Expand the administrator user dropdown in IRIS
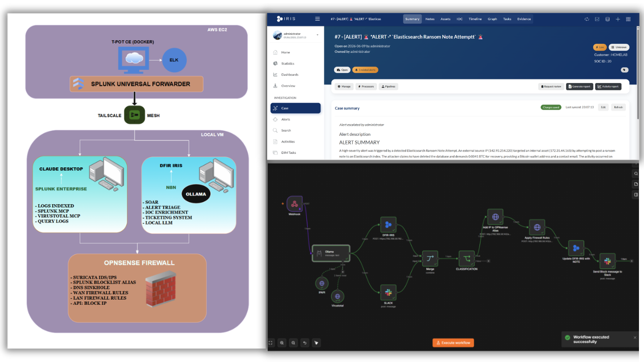The height and width of the screenshot is (362, 644). point(317,35)
